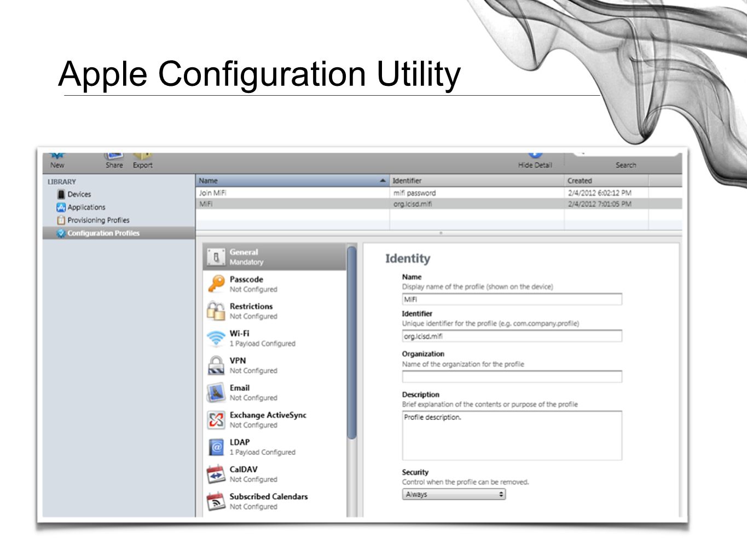Click the Description text area
747x560 pixels.
click(x=512, y=435)
